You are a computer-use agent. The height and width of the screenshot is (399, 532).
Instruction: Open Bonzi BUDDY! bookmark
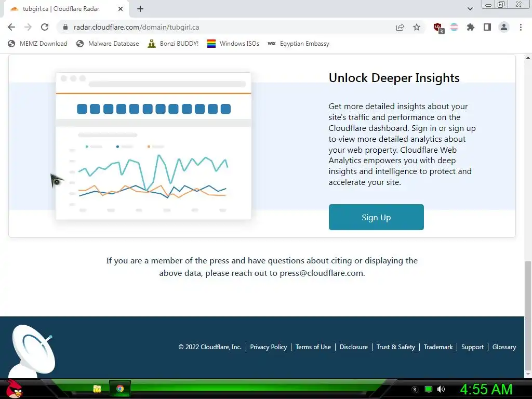[173, 44]
